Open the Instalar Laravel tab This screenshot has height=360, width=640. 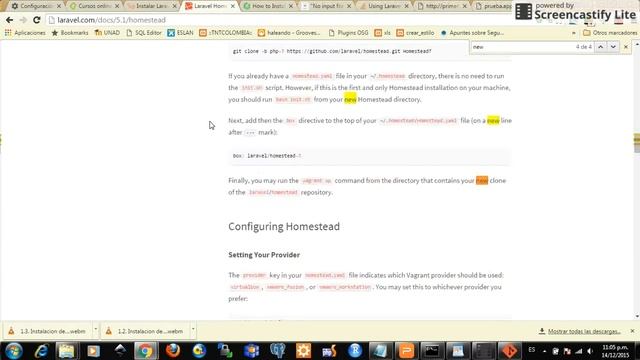click(151, 6)
